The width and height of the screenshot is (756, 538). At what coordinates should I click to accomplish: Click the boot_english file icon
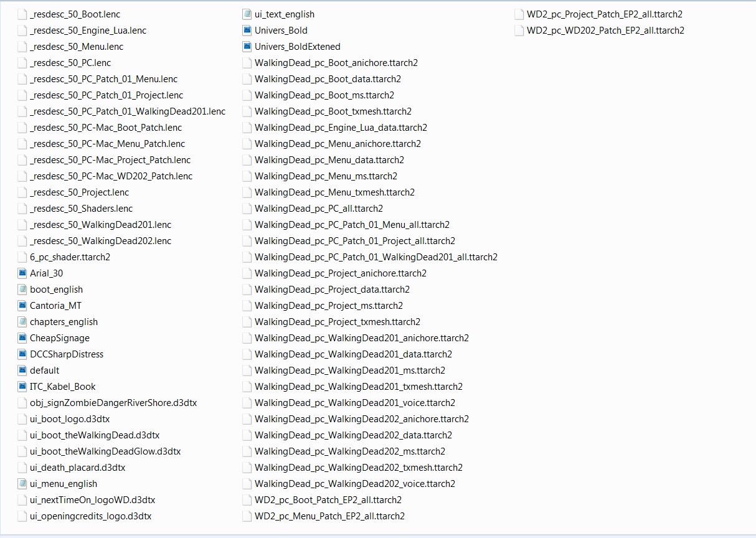click(x=22, y=290)
